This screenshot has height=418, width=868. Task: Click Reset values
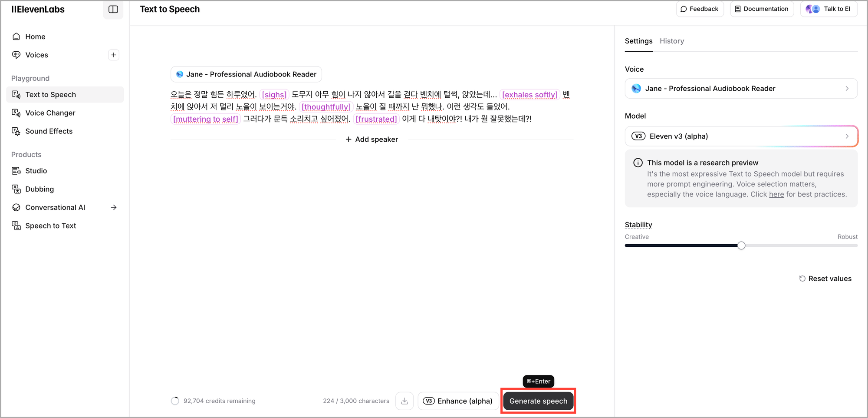(825, 279)
